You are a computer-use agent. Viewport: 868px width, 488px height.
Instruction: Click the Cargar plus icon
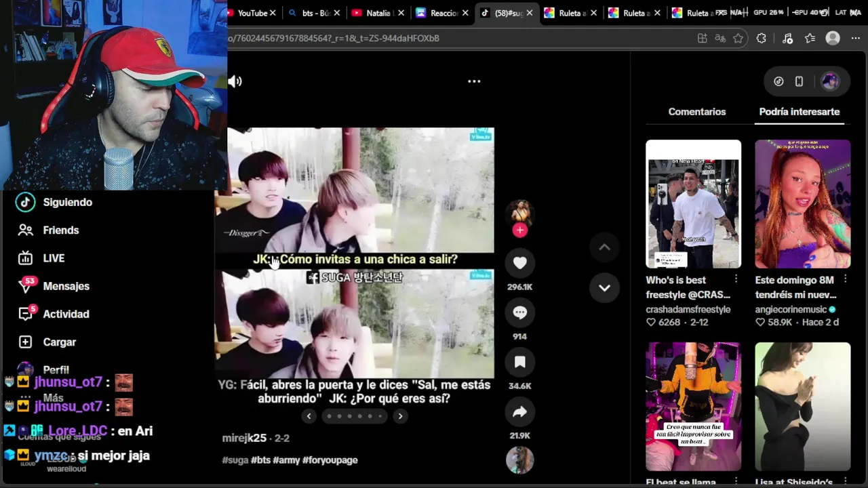[25, 342]
